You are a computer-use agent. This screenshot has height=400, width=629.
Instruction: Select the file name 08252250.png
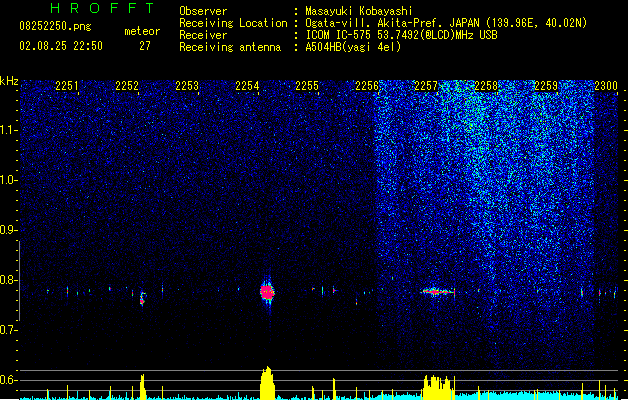55,26
